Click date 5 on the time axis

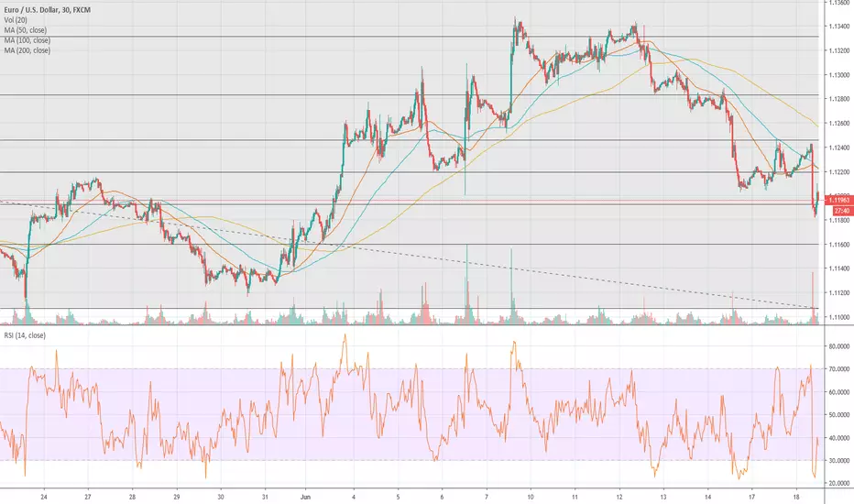coord(398,497)
